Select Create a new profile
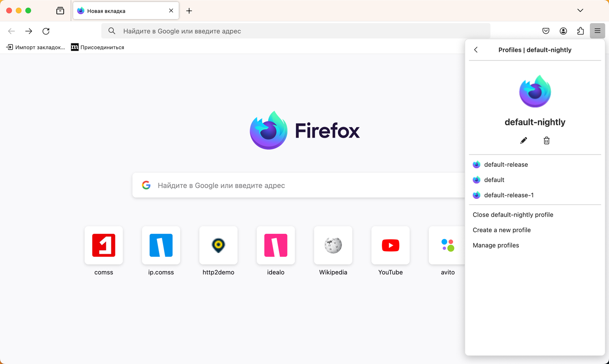The height and width of the screenshot is (364, 609). 535,230
